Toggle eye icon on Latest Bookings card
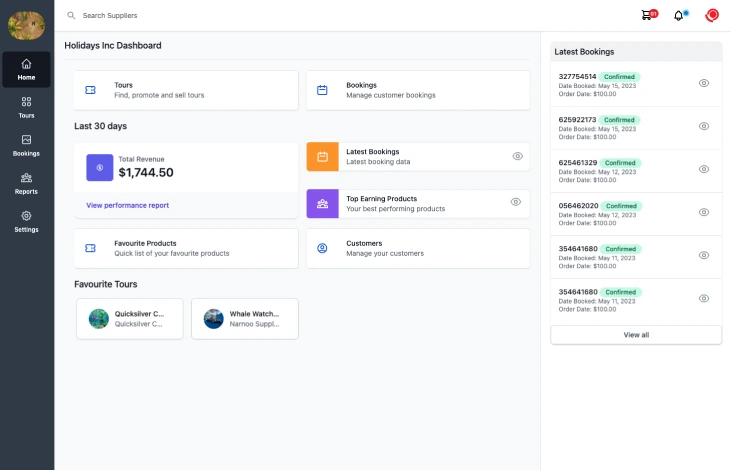 [x=517, y=156]
